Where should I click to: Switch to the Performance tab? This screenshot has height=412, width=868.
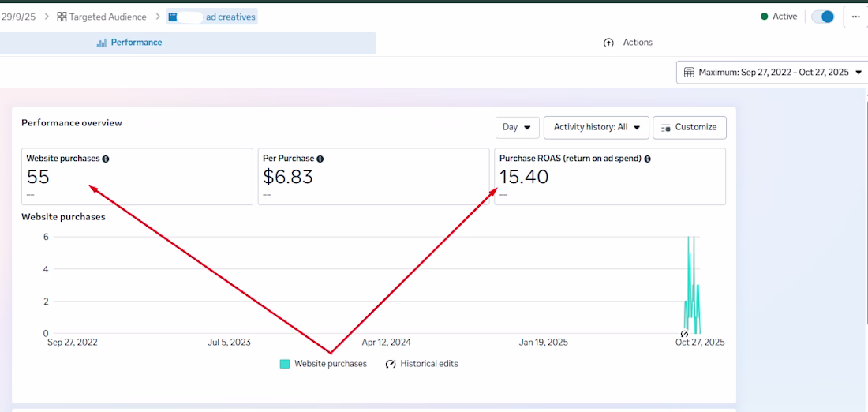point(129,43)
